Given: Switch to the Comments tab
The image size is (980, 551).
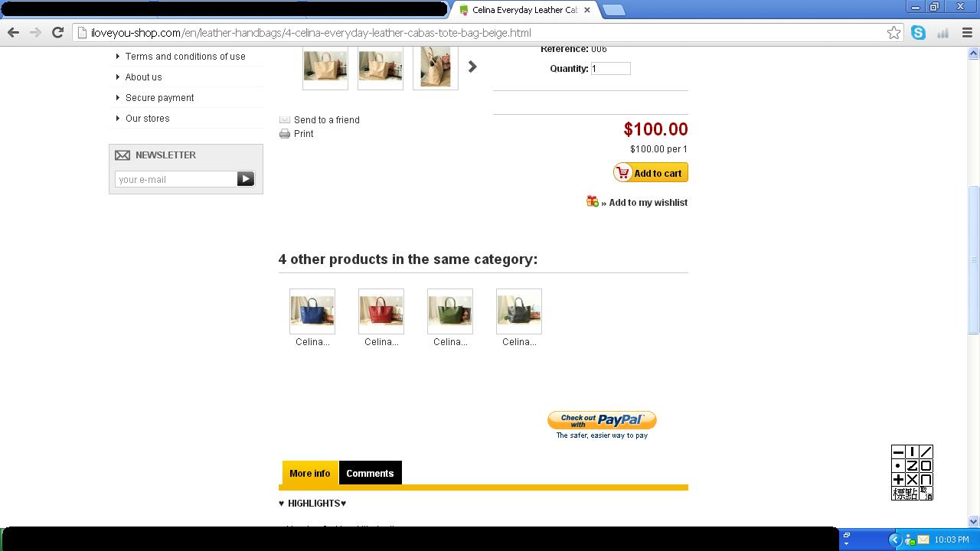Looking at the screenshot, I should click(x=370, y=473).
